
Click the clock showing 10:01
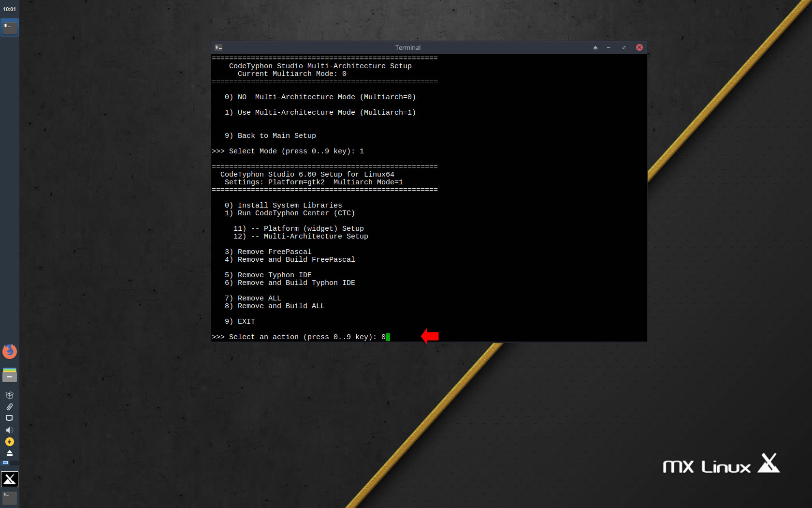[10, 9]
